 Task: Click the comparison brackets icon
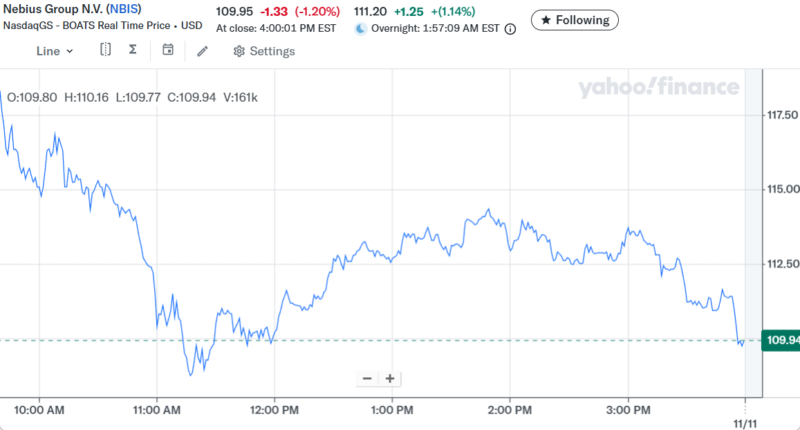(105, 51)
